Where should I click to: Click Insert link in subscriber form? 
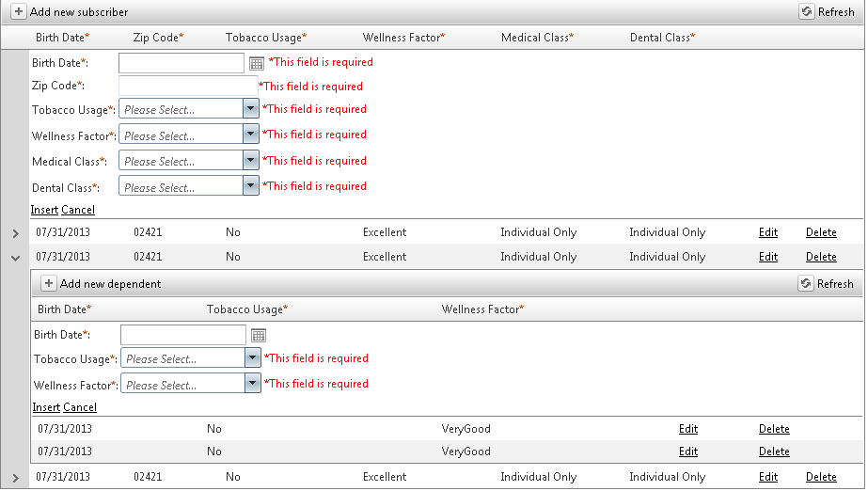coord(44,210)
